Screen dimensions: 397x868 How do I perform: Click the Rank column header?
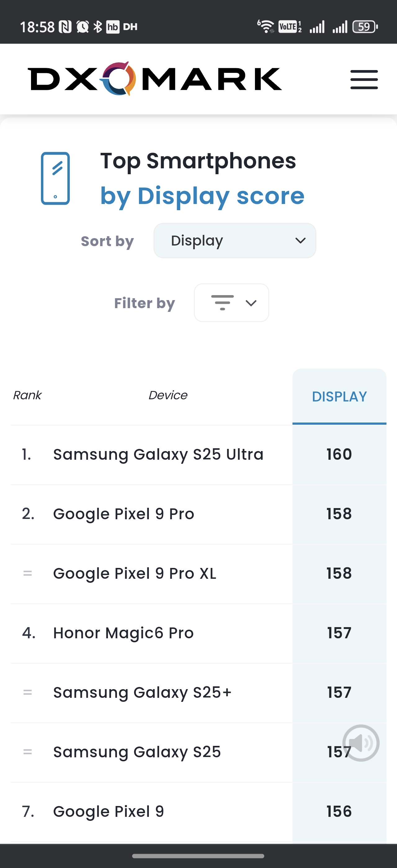(x=27, y=395)
